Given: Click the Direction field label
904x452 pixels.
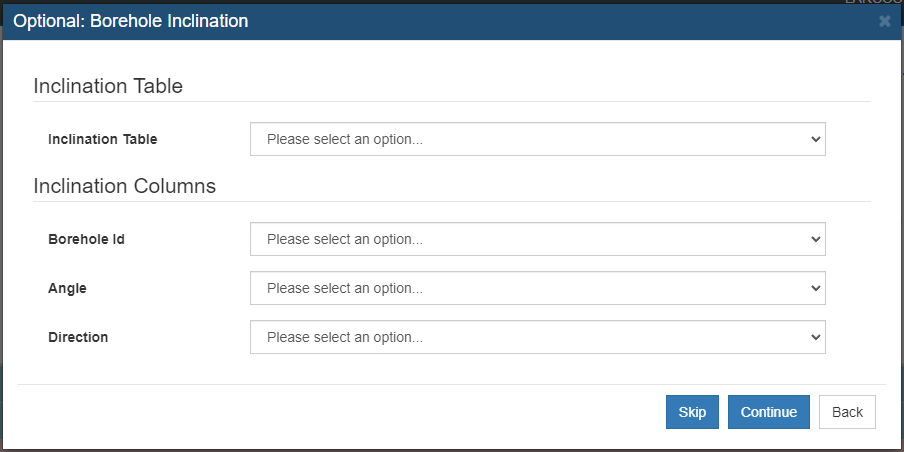Looking at the screenshot, I should coord(78,337).
